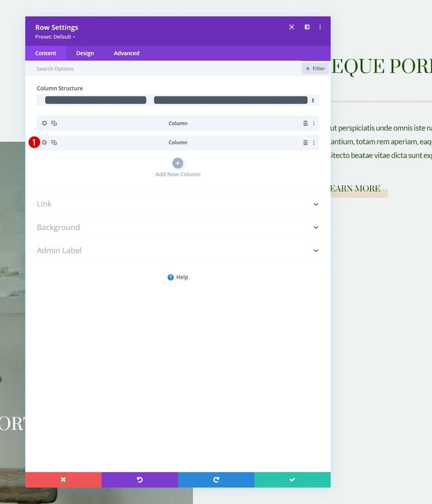
Task: Delete the first Column with trash icon
Action: click(305, 123)
